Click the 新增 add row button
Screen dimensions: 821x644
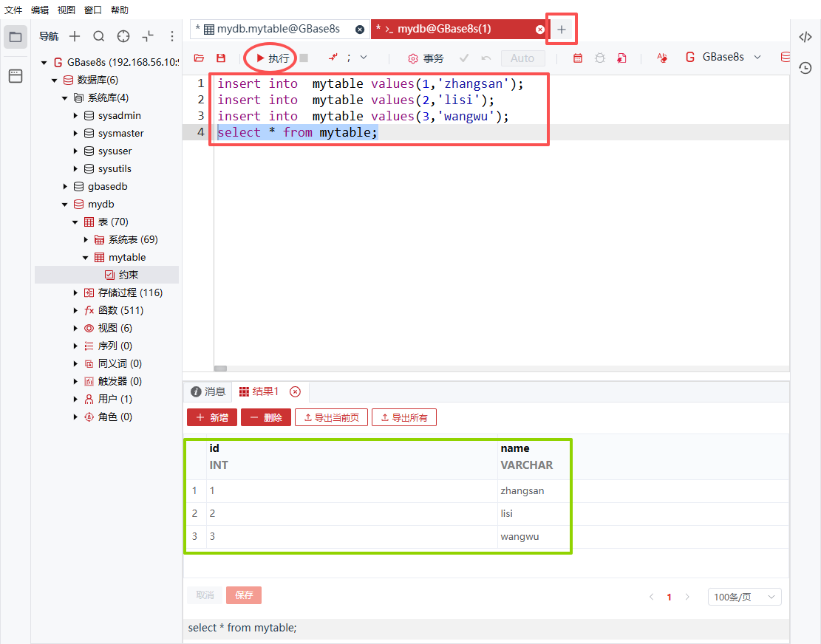point(212,417)
